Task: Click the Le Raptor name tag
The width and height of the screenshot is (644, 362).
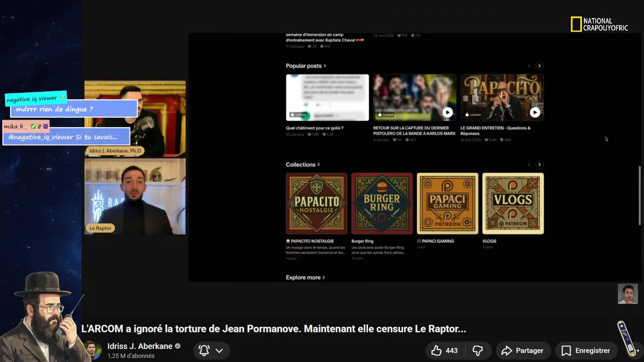Action: tap(100, 228)
